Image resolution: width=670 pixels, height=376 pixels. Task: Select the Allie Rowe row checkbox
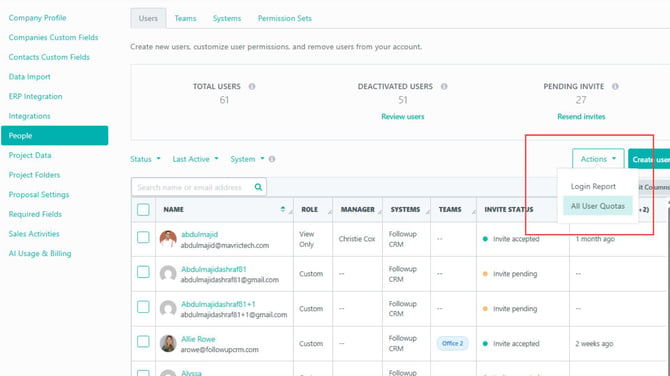[143, 341]
